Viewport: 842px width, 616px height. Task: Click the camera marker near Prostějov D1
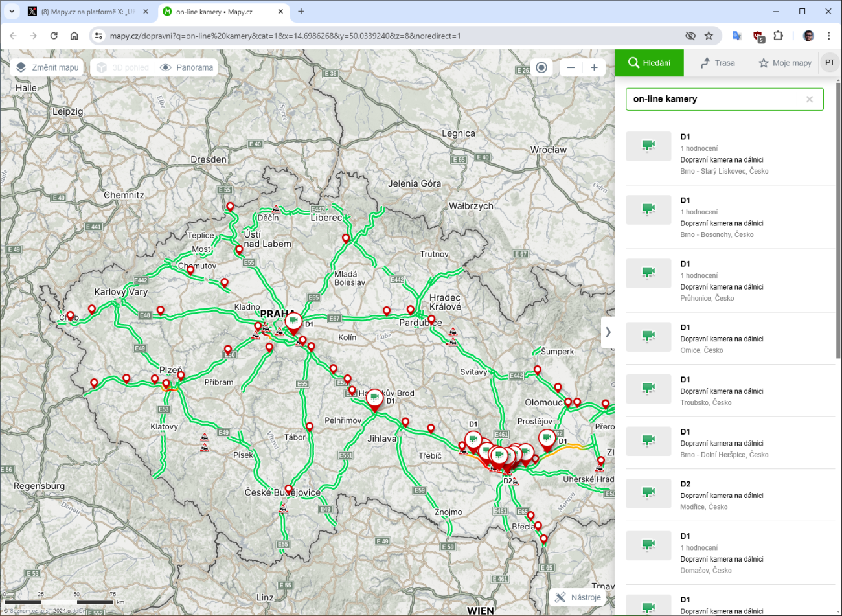coord(547,439)
